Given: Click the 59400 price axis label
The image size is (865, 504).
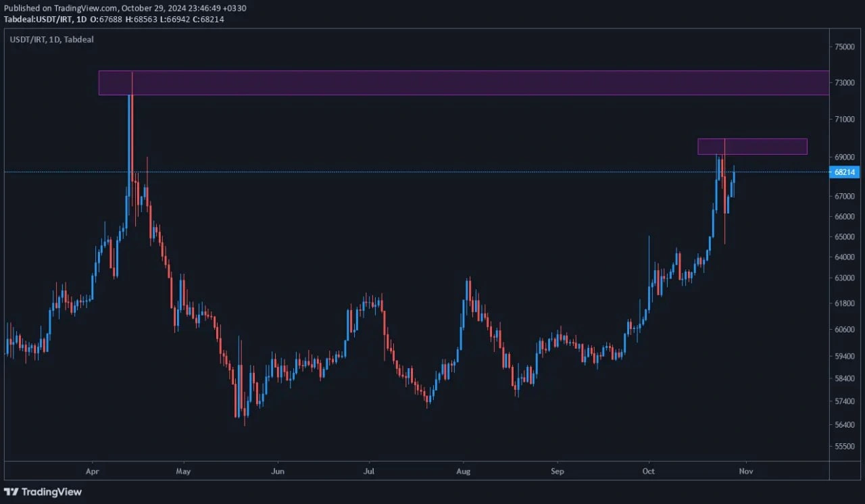Looking at the screenshot, I should [x=845, y=355].
